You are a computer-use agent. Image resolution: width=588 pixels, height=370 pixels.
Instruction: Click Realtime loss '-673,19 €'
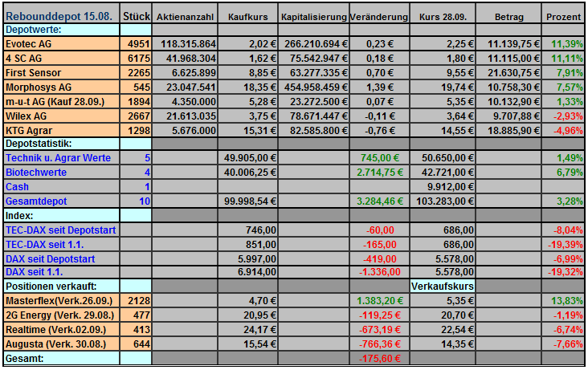point(379,330)
